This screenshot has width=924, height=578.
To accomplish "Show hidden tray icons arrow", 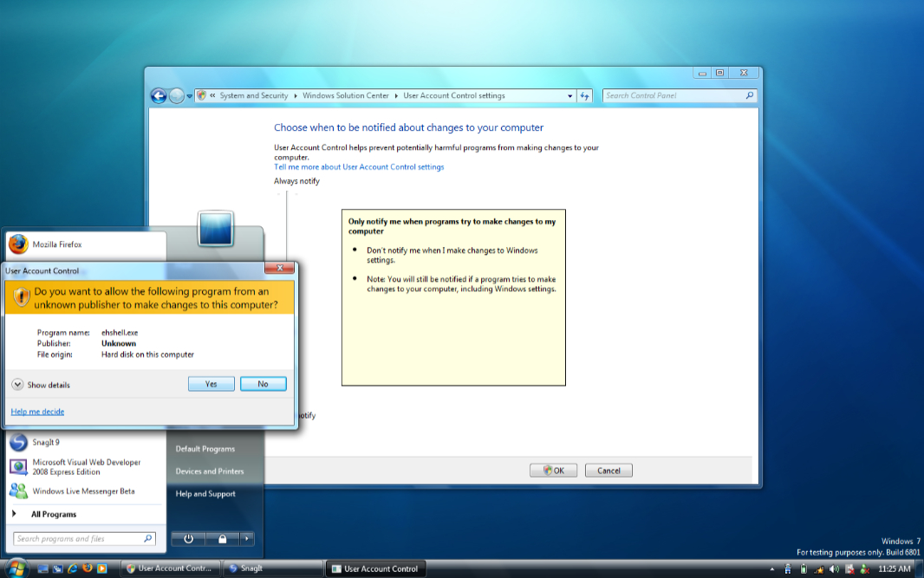I will tap(772, 569).
